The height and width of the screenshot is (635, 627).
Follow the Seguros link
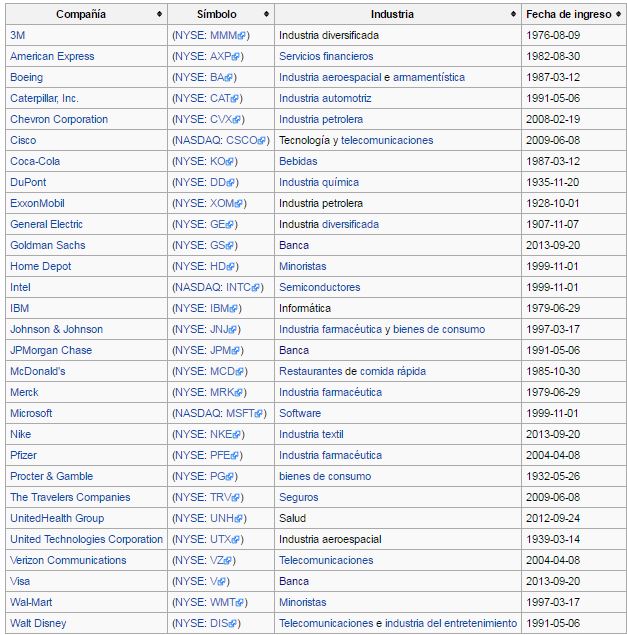[299, 497]
